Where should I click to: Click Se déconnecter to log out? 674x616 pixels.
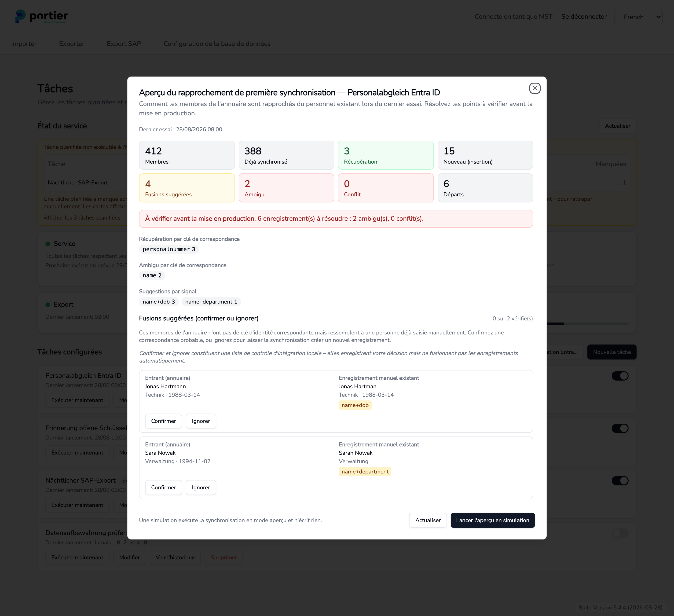(x=584, y=17)
